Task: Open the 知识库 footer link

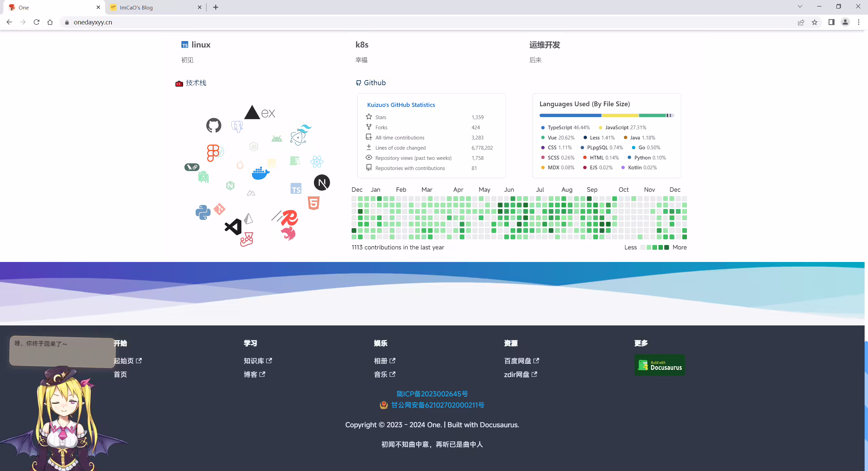Action: pyautogui.click(x=258, y=361)
